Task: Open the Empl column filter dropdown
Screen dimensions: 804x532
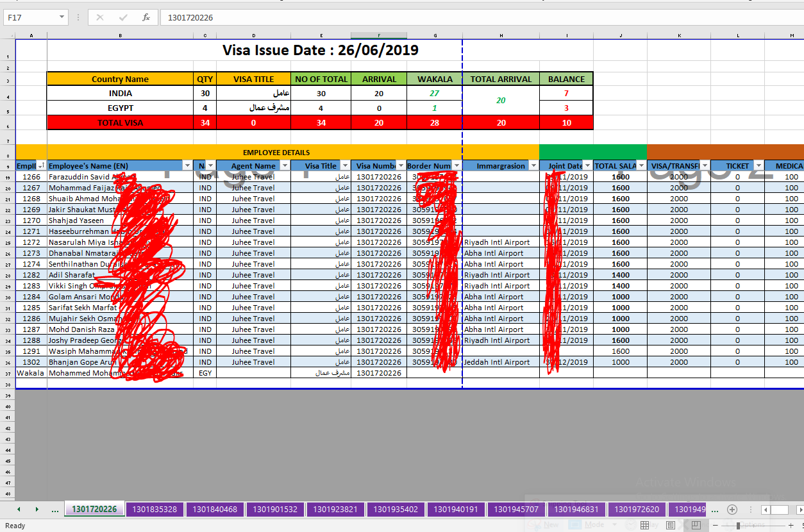Action: point(42,166)
